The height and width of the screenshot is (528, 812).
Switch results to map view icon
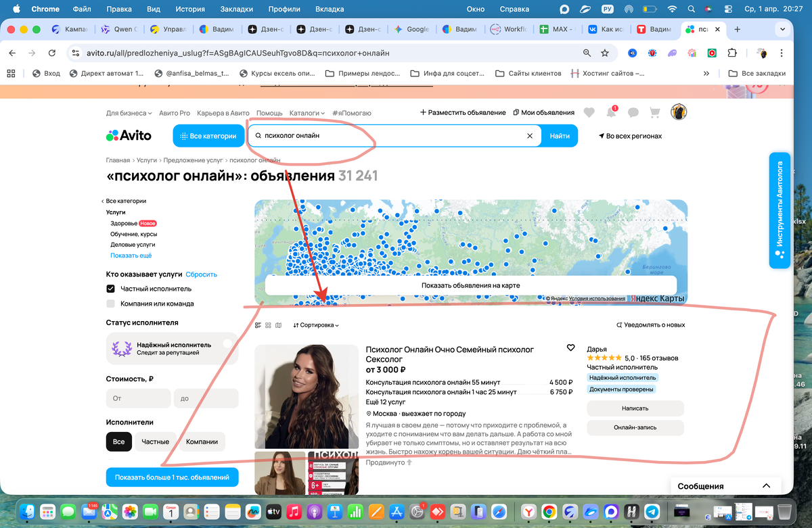point(278,325)
